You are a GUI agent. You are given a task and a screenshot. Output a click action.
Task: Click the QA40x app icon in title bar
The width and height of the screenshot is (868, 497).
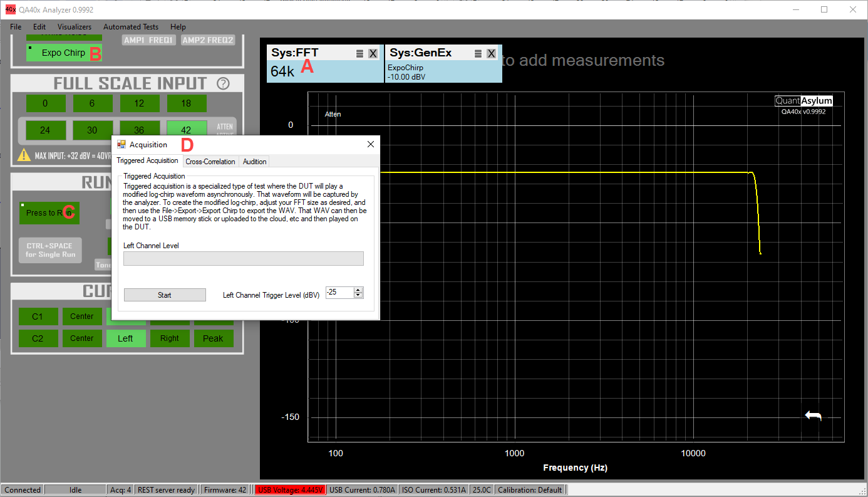pyautogui.click(x=10, y=9)
